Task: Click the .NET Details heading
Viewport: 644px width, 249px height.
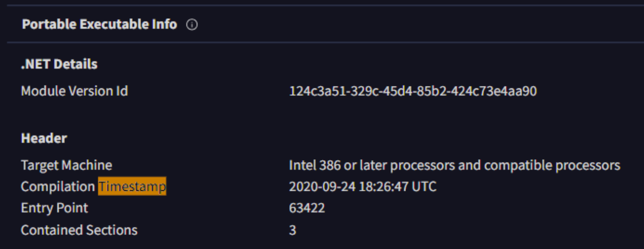Action: [59, 64]
